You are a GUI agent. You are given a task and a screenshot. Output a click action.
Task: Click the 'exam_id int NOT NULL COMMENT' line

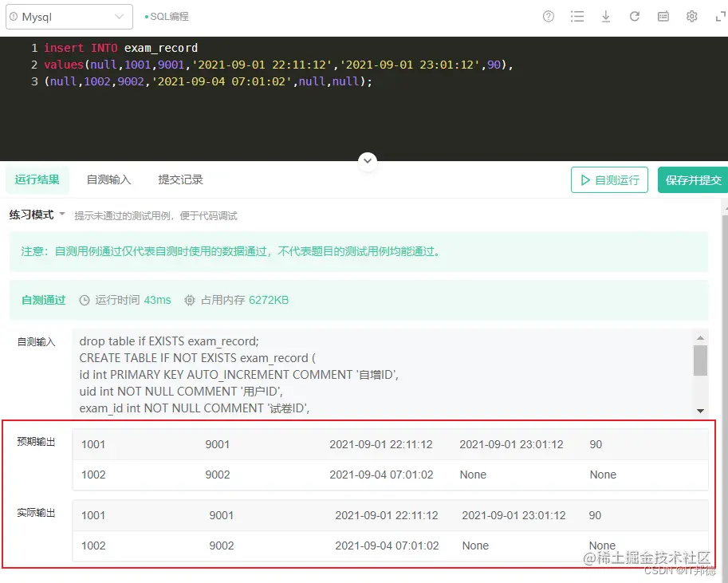pyautogui.click(x=195, y=408)
